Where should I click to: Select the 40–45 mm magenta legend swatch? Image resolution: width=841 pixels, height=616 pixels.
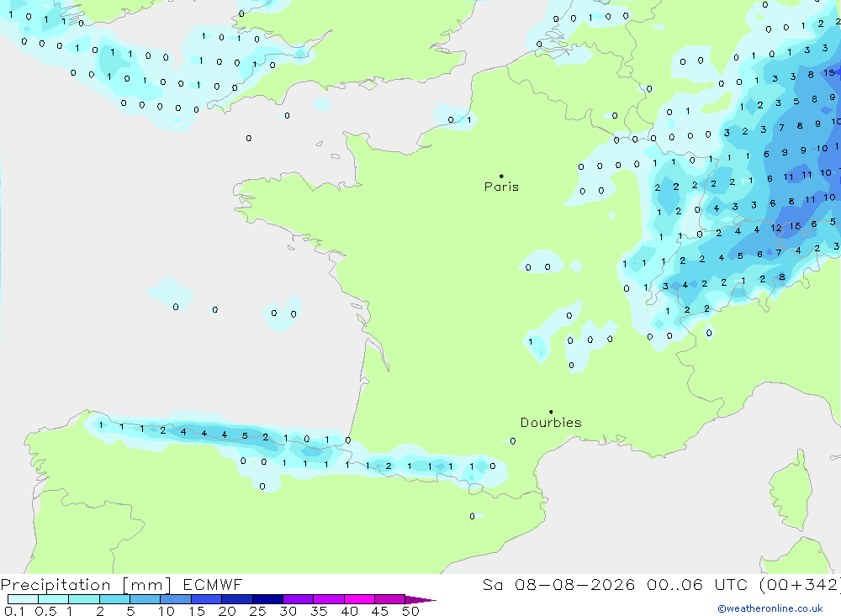point(359,599)
